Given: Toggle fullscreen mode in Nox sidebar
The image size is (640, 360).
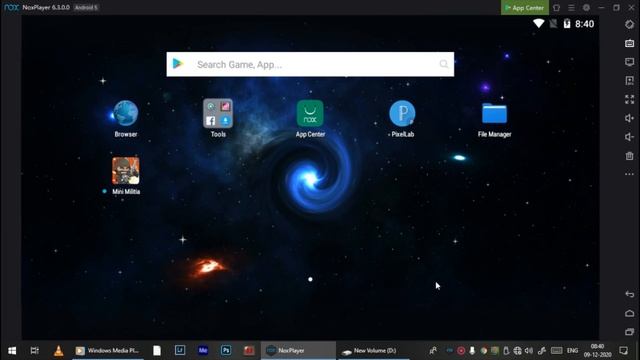Looking at the screenshot, I should 629,99.
